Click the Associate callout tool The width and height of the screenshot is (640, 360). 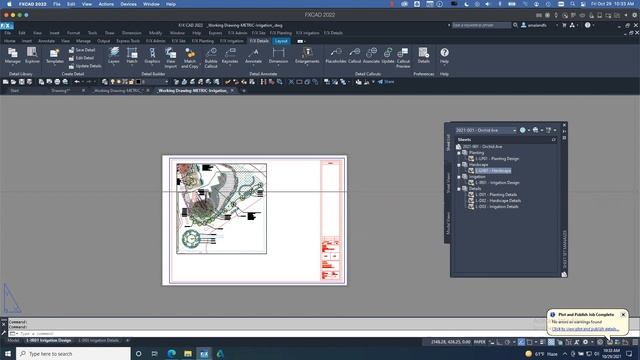[371, 56]
